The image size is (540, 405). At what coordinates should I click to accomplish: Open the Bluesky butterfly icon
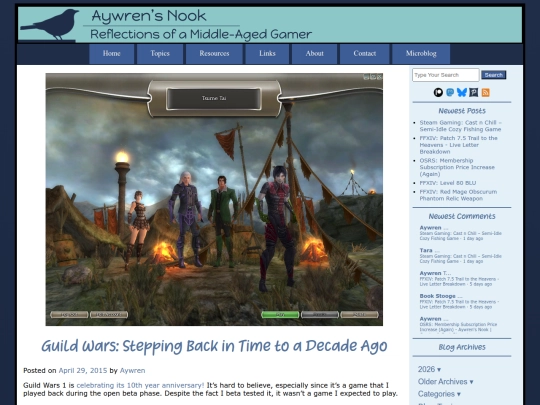462,92
